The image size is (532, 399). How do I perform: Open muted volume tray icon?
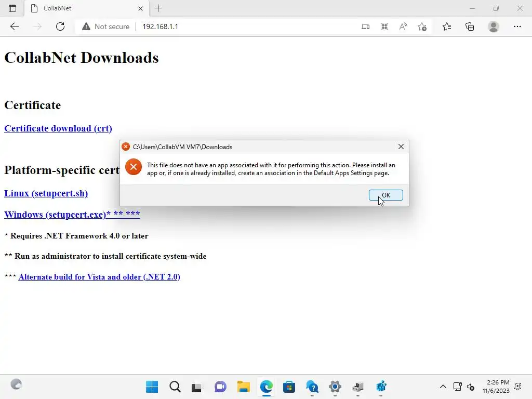tap(471, 387)
